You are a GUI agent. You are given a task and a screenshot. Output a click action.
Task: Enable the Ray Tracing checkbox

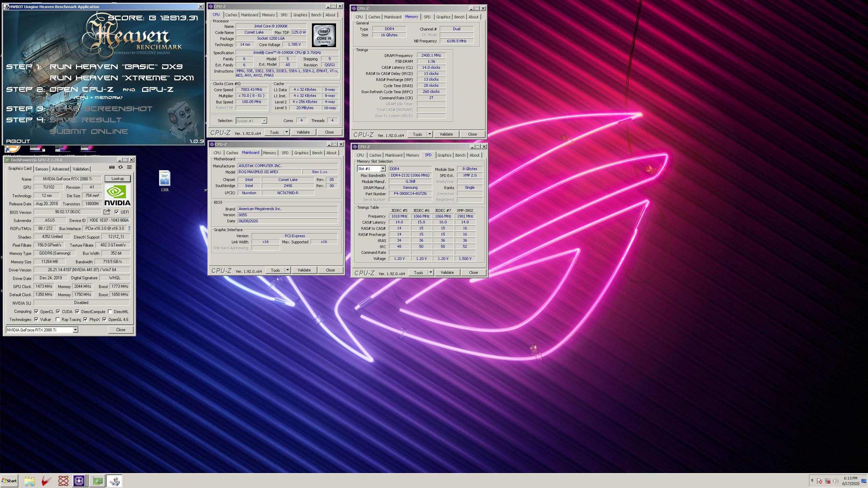point(58,319)
